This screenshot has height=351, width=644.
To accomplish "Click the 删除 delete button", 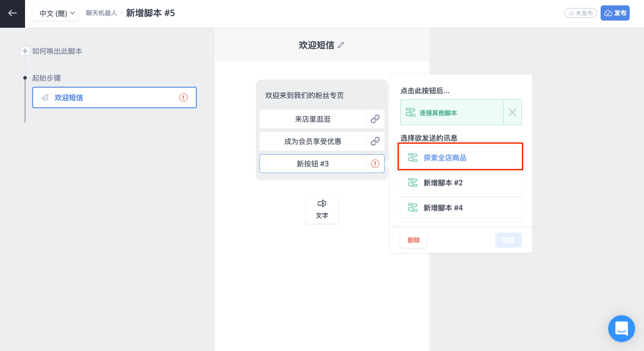I will [x=414, y=240].
